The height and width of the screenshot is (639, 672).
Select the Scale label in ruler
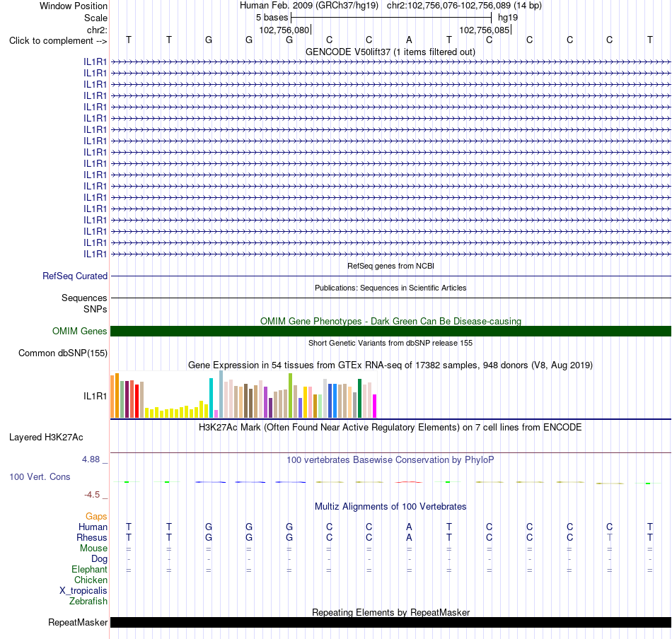pos(95,18)
